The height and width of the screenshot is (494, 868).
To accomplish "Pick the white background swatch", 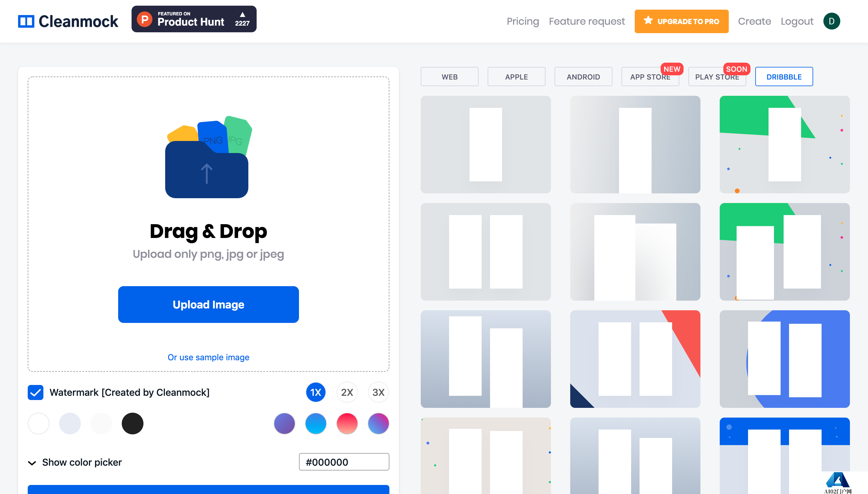I will pyautogui.click(x=38, y=424).
